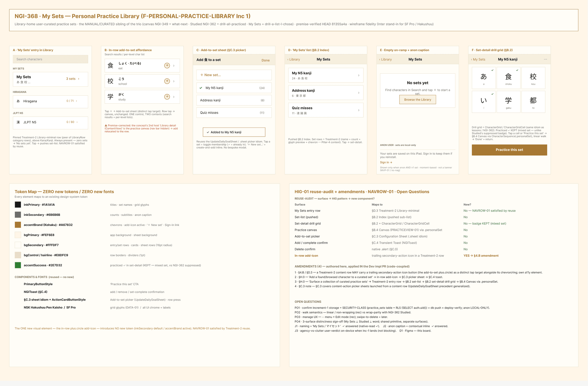588x386 pixels.
Task: Click the PrimaryButtonStyle component label
Action: (x=38, y=284)
